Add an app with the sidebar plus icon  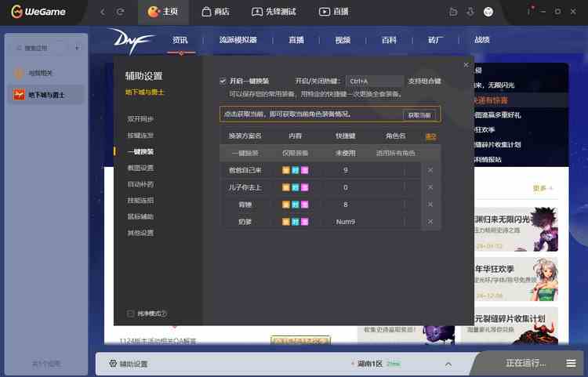pyautogui.click(x=78, y=48)
